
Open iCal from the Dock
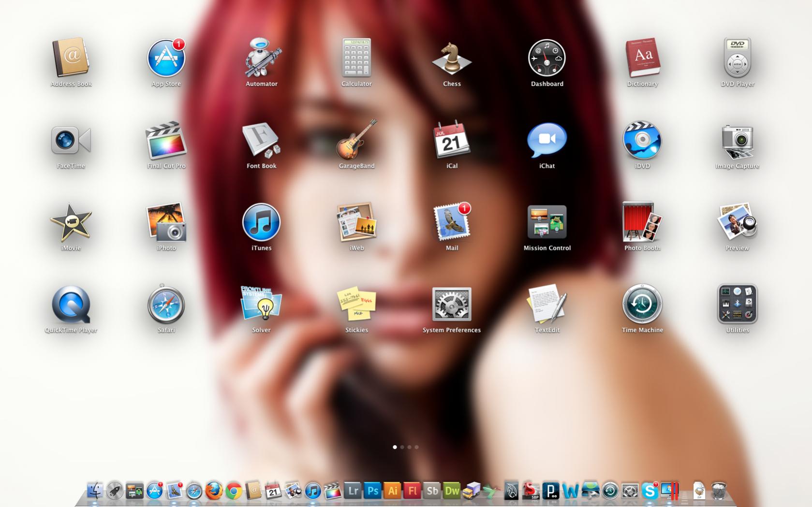(x=273, y=491)
